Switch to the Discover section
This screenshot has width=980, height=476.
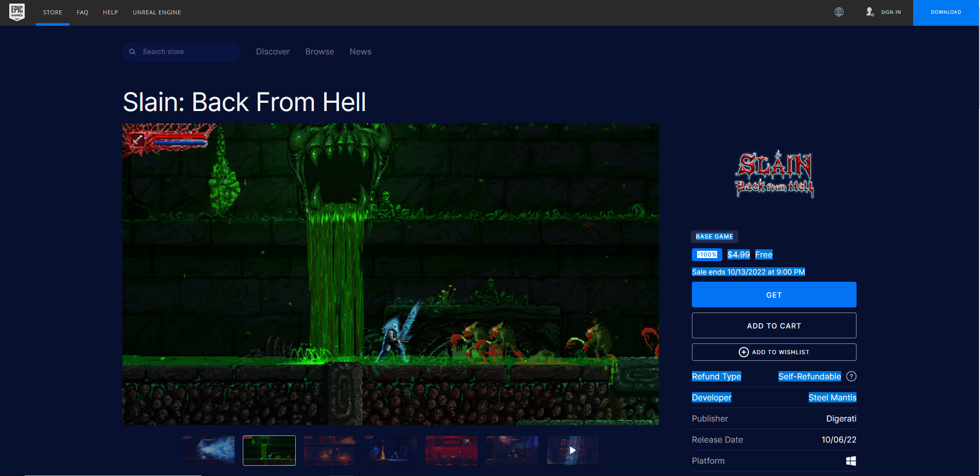[x=273, y=51]
